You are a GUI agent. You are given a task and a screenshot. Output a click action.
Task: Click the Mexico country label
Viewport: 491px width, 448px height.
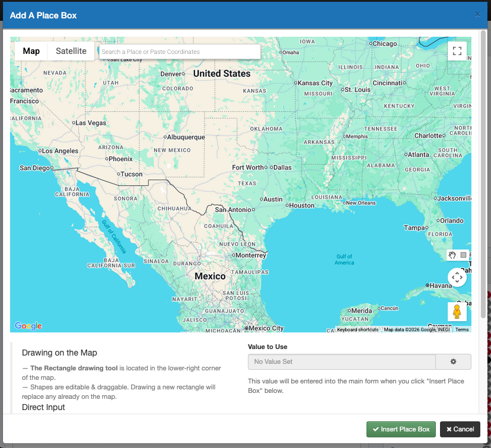pos(210,276)
